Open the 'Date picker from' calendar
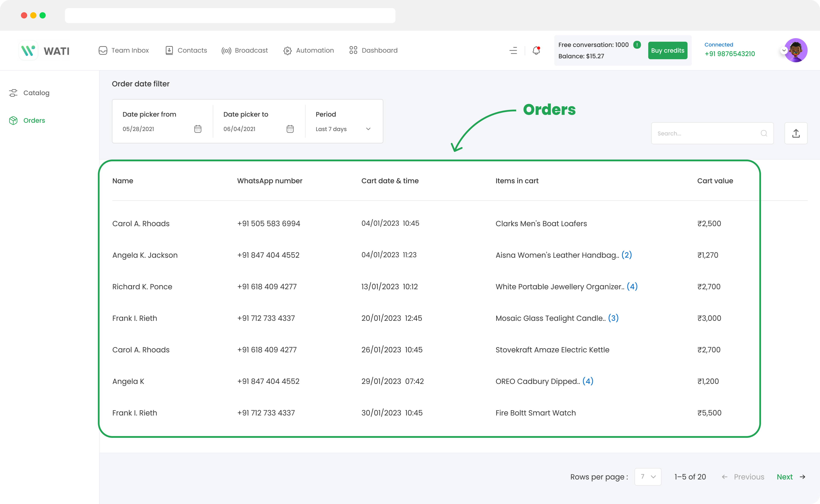Viewport: 820px width, 504px height. (x=198, y=129)
